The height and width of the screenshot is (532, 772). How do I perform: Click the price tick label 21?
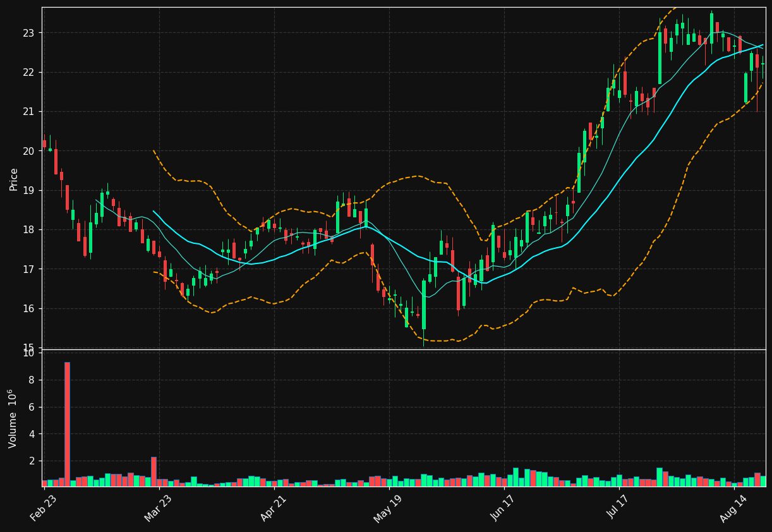tap(30, 112)
